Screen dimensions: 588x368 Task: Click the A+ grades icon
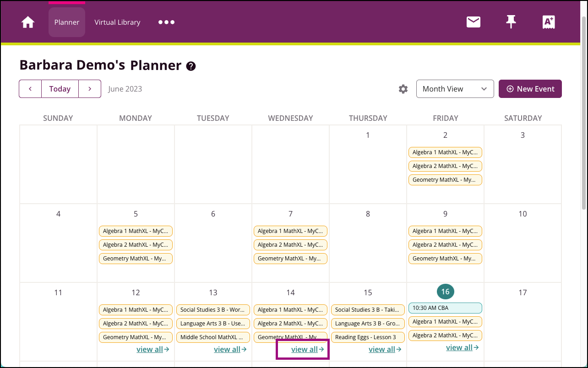coord(549,22)
